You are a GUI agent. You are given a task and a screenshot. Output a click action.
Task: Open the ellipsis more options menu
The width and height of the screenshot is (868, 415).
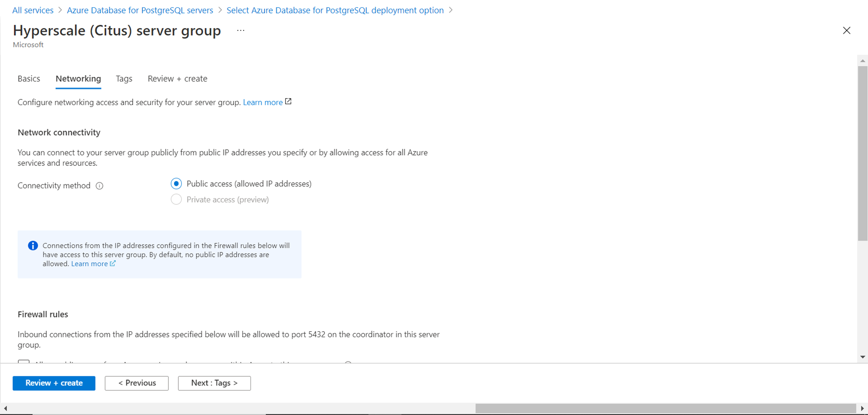[x=241, y=30]
